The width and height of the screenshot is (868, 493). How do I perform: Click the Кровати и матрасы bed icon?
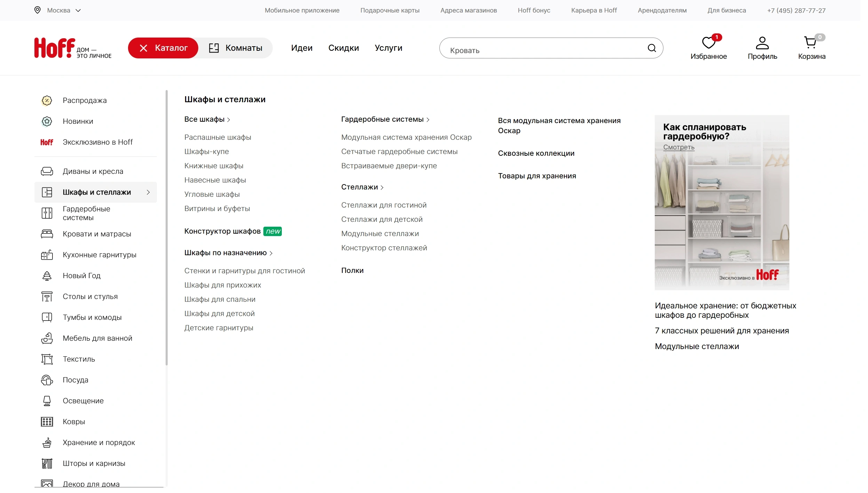click(47, 234)
